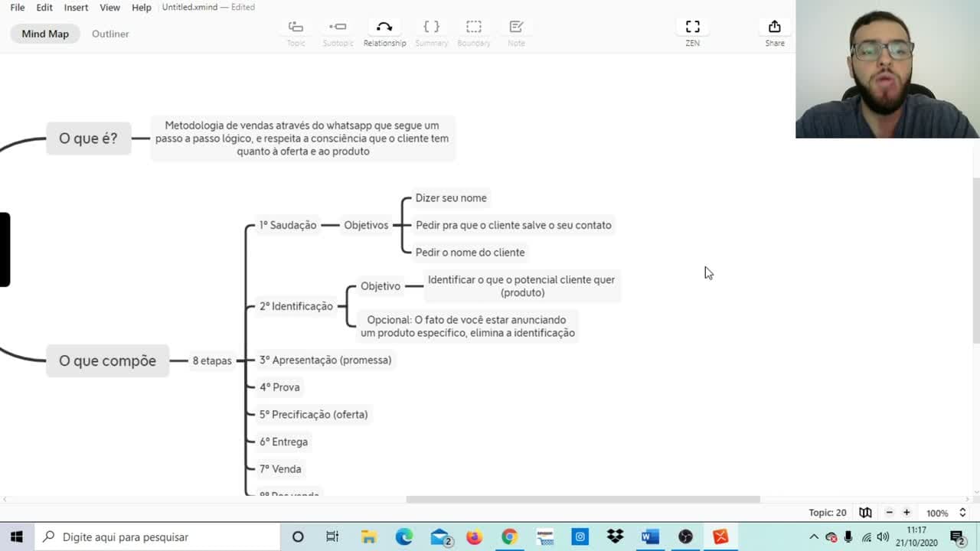Open the Insert menu
This screenshot has height=551, width=980.
point(76,7)
